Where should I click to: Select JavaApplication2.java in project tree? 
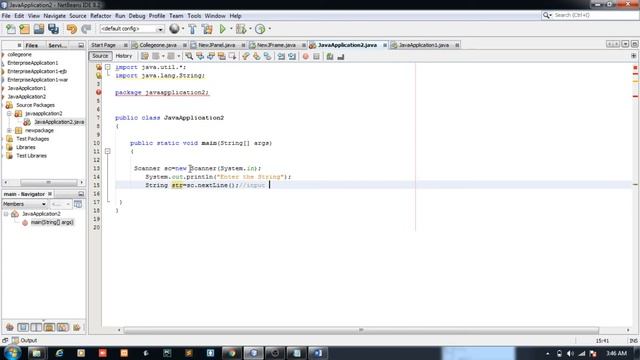coord(59,122)
